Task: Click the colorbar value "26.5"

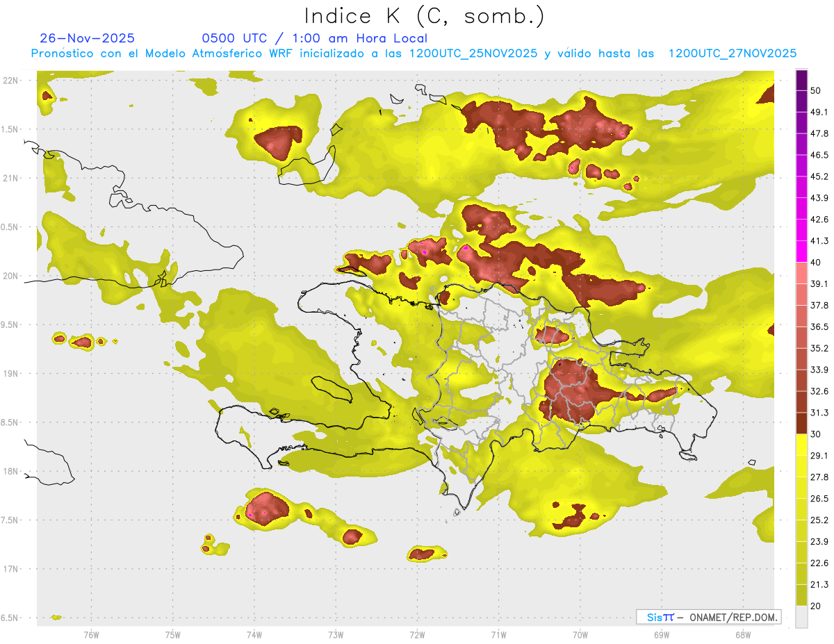Action: point(819,499)
